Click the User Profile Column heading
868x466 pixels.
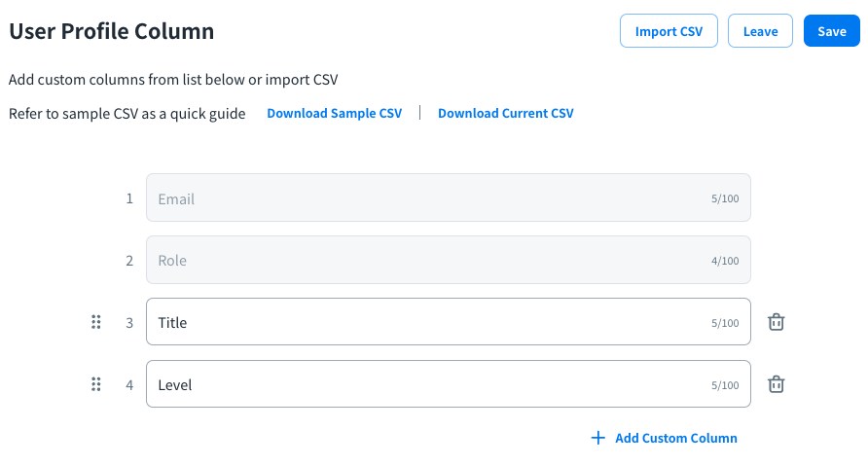(111, 31)
